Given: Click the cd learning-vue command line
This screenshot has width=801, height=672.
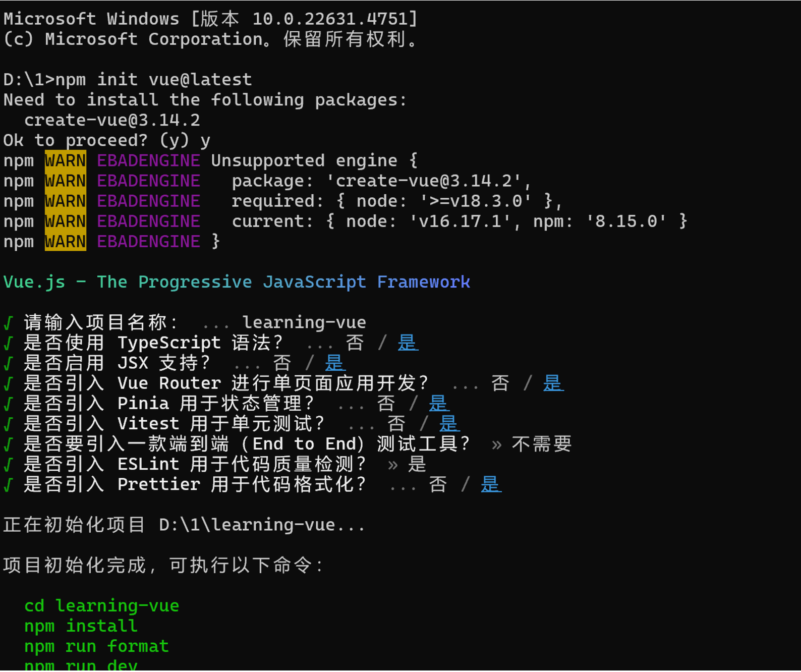Looking at the screenshot, I should click(102, 606).
